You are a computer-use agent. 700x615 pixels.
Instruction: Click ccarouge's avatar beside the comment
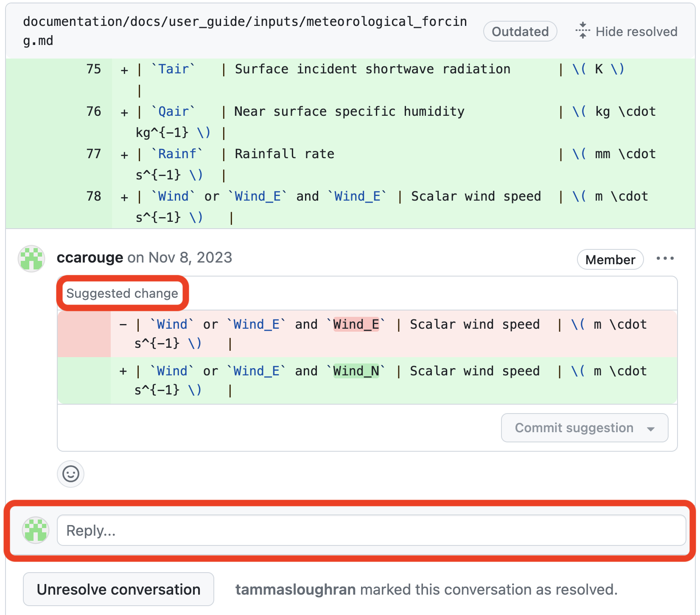click(31, 258)
